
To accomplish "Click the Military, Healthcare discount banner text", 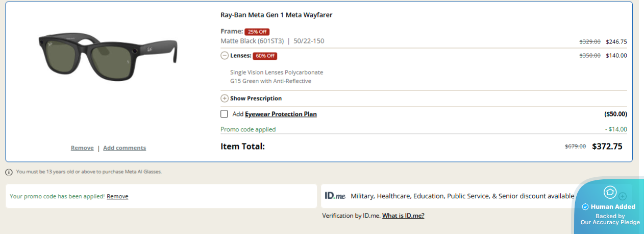I will (462, 196).
